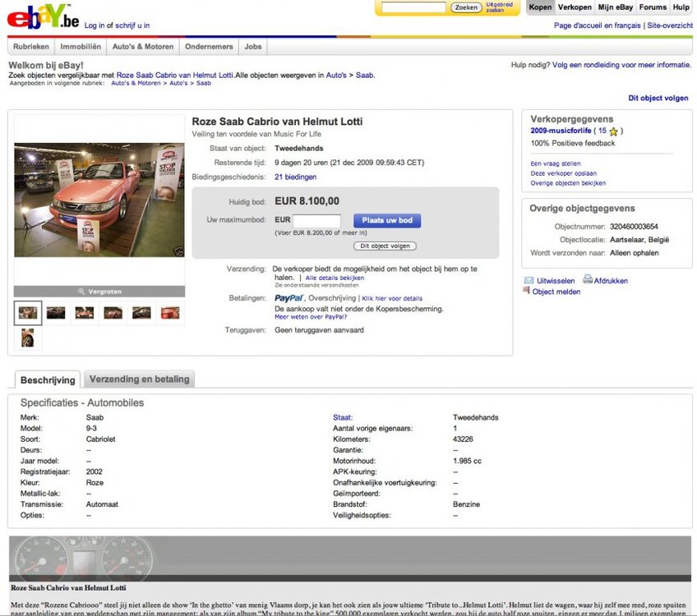Screen dimensions: 697x616
Task: Open the Verkopen tab
Action: (575, 7)
